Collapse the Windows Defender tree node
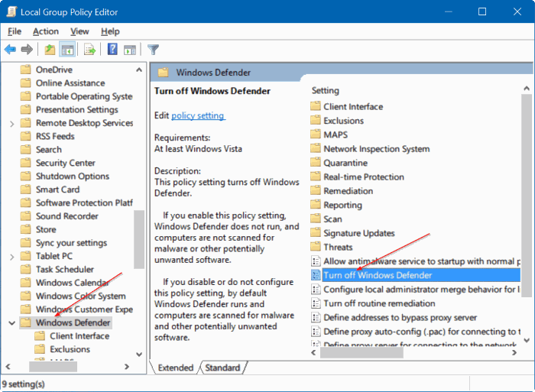535x392 pixels. (x=12, y=322)
